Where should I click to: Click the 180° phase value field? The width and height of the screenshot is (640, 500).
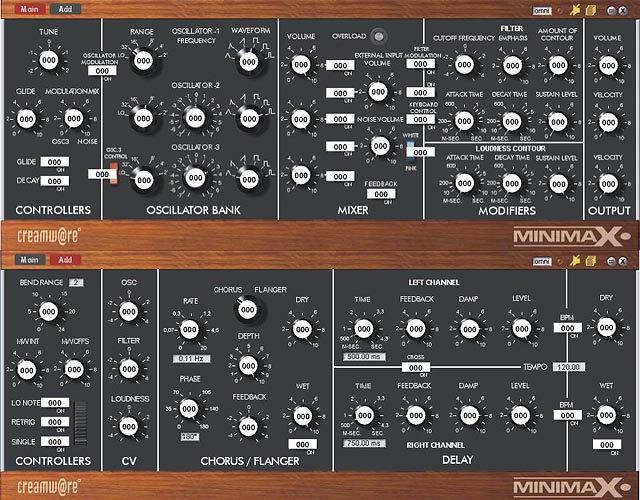pyautogui.click(x=189, y=437)
